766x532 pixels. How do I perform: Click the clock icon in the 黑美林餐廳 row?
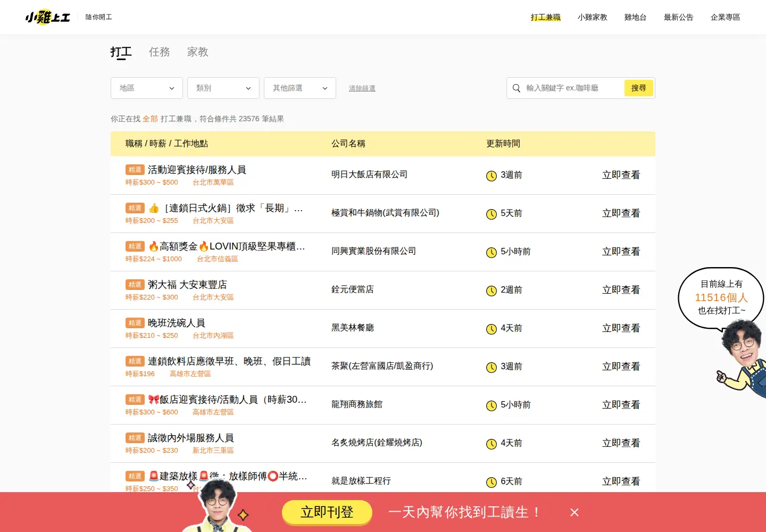point(492,329)
